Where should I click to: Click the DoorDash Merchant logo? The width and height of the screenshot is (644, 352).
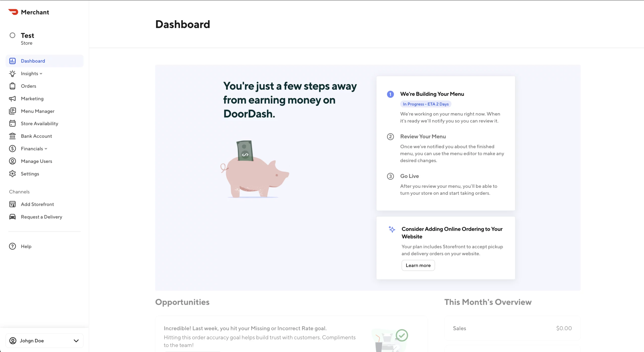click(x=28, y=12)
